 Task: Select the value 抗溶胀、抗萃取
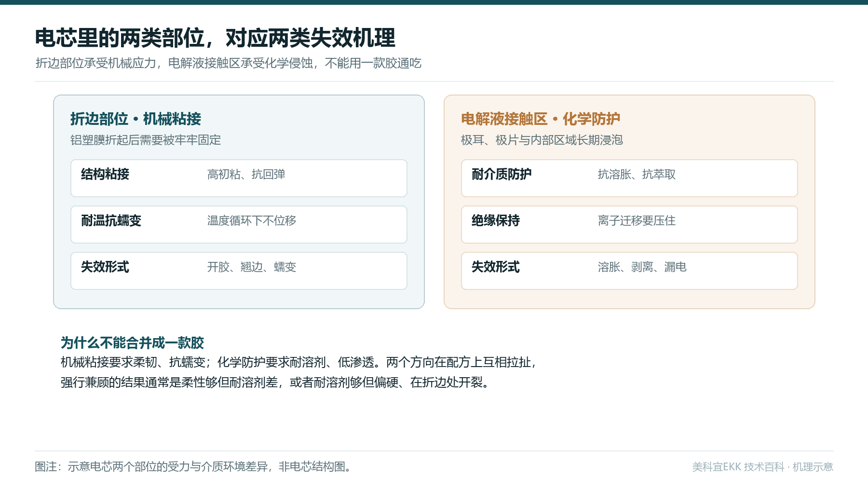click(637, 174)
